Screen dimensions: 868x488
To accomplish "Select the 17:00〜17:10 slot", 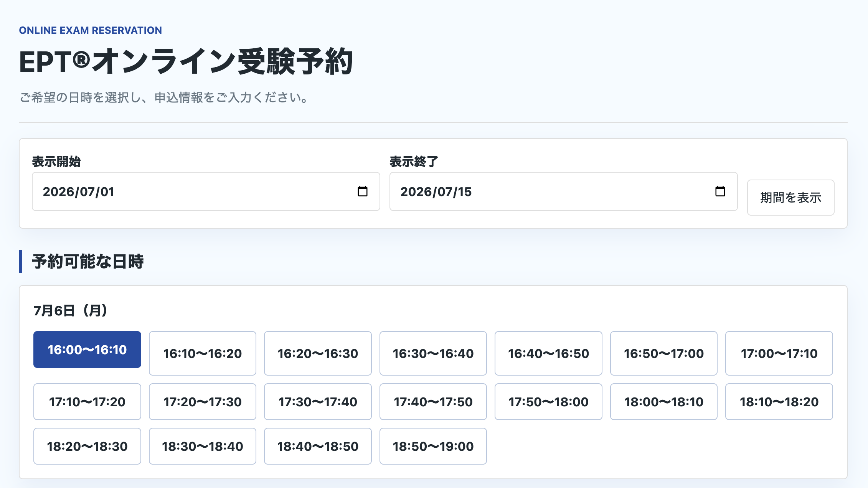I will point(779,353).
